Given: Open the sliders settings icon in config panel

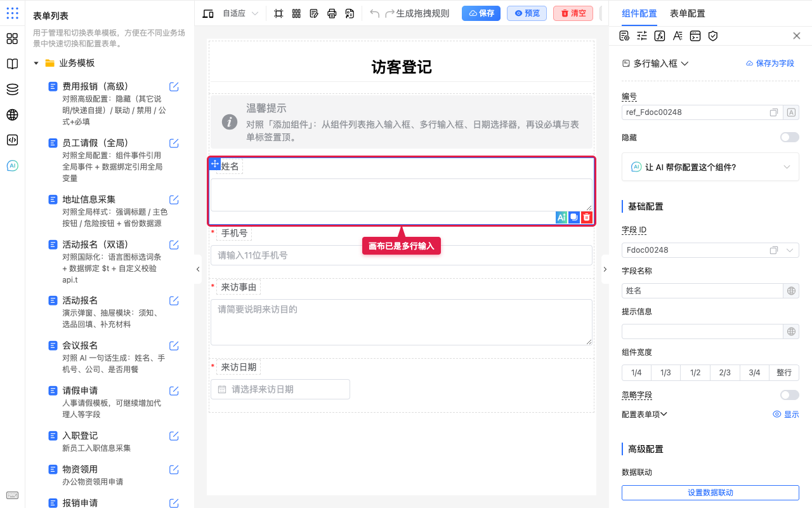Looking at the screenshot, I should 642,36.
